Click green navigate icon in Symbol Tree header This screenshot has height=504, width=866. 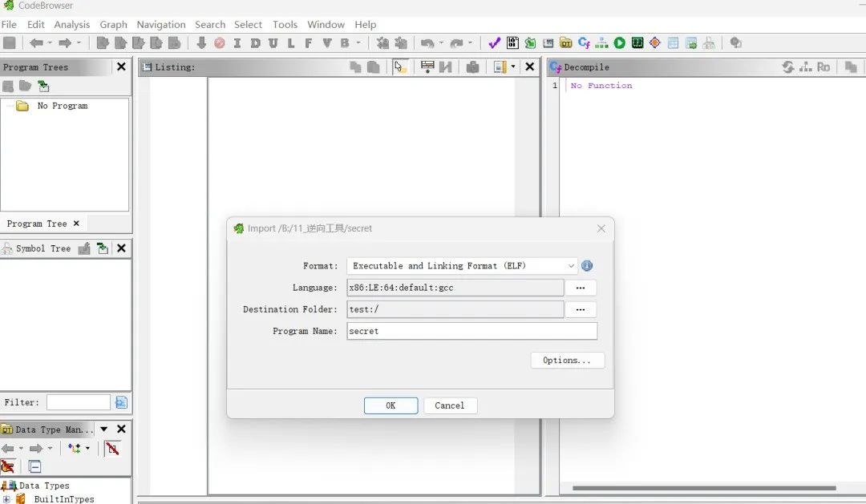(x=102, y=248)
